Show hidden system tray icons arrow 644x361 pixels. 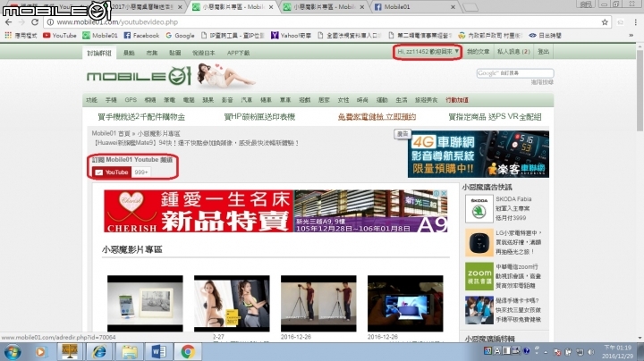546,352
